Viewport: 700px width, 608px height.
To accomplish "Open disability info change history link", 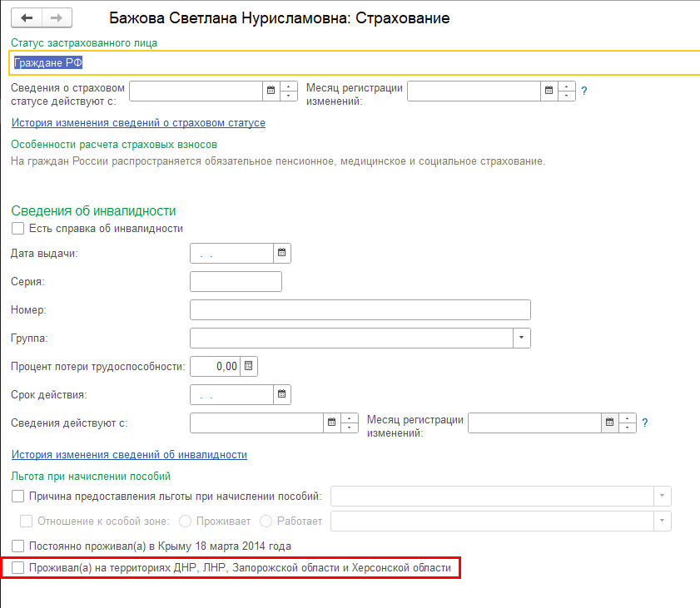I will (129, 455).
